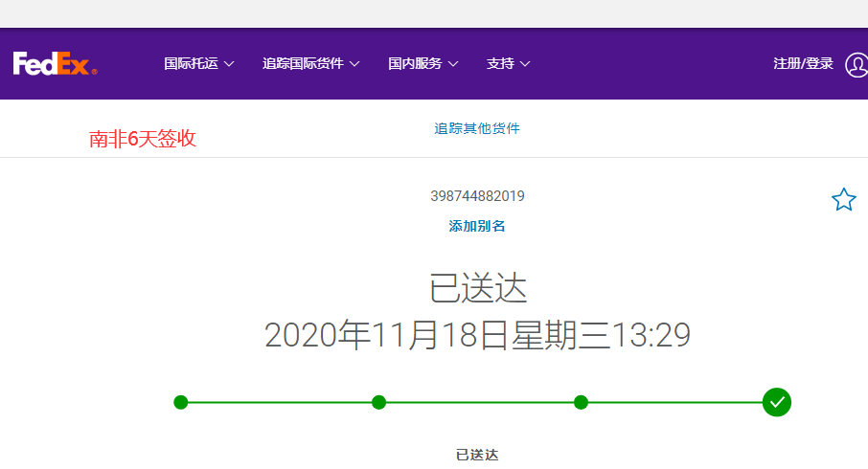Click the green delivered checkmark circle
This screenshot has width=868, height=469.
click(x=777, y=402)
